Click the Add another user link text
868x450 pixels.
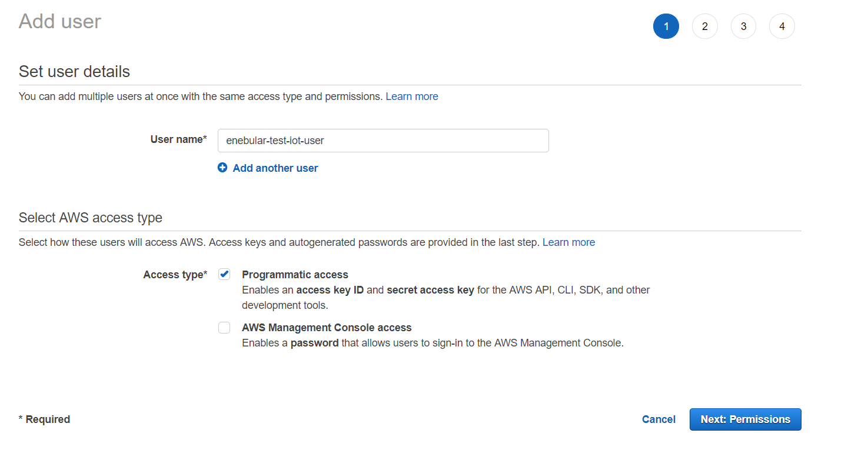275,168
